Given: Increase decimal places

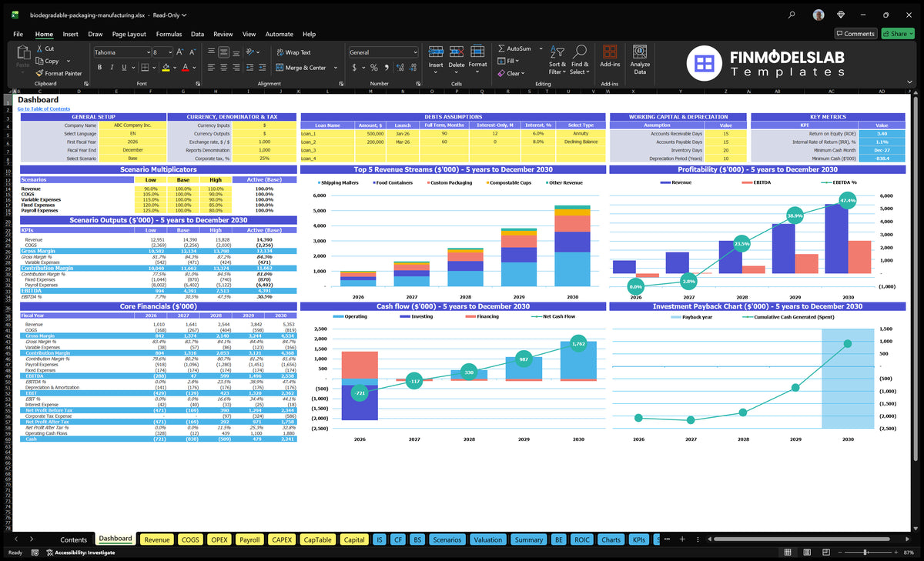Looking at the screenshot, I should click(400, 68).
